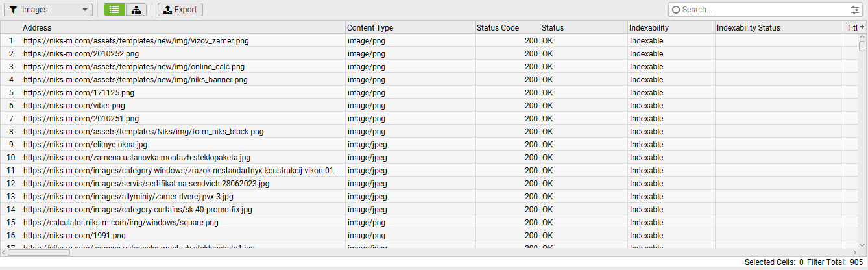Click the add column plus icon
Image resolution: width=868 pixels, height=270 pixels.
coord(862,27)
